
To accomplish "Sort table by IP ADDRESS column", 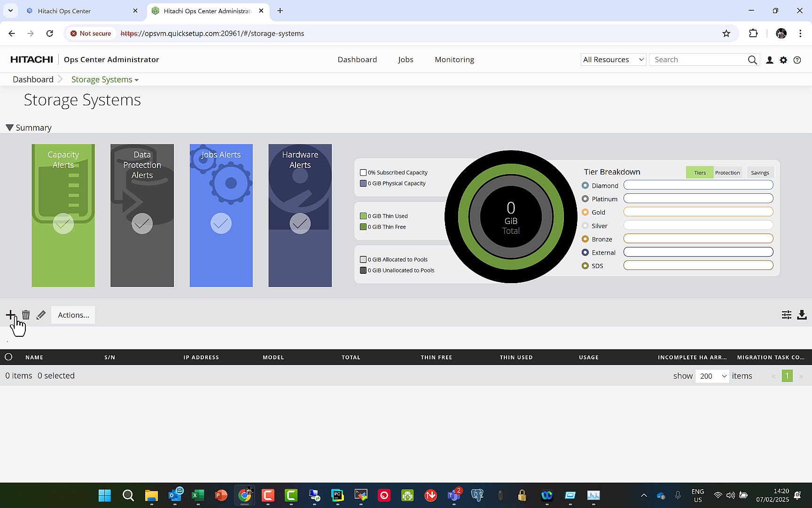I will tap(201, 357).
